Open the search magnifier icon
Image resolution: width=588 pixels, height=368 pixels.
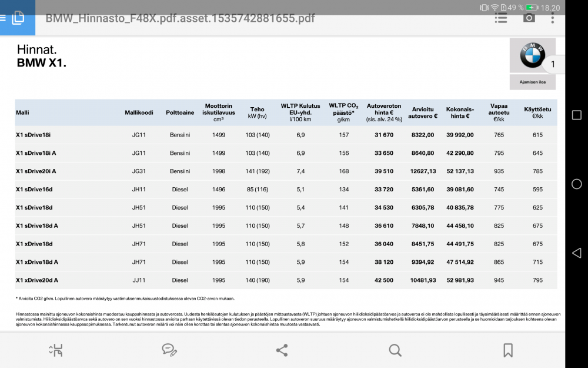click(x=395, y=350)
